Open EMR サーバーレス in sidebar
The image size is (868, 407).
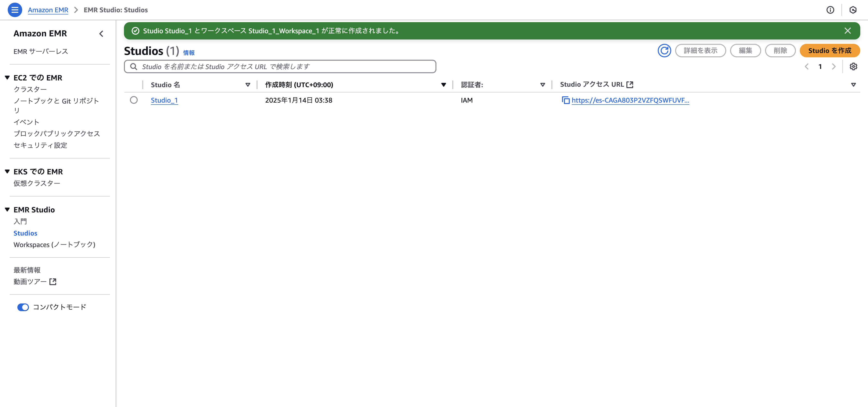(41, 51)
